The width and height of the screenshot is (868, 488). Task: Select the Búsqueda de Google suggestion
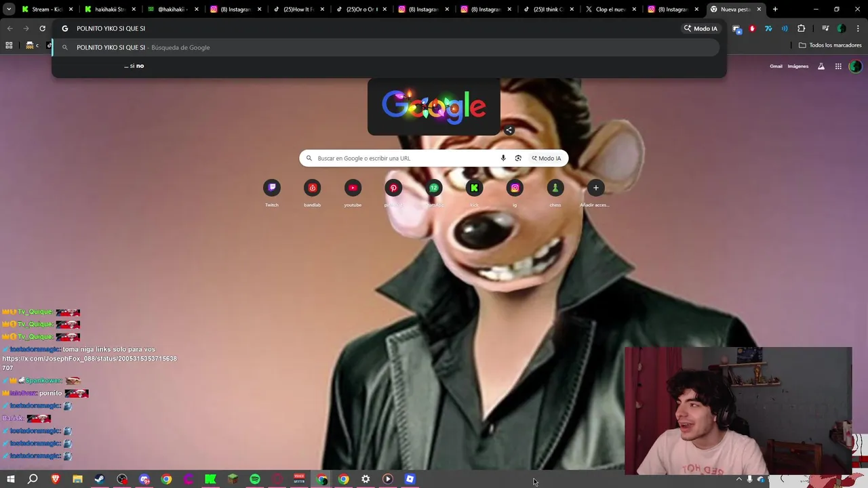pyautogui.click(x=385, y=47)
